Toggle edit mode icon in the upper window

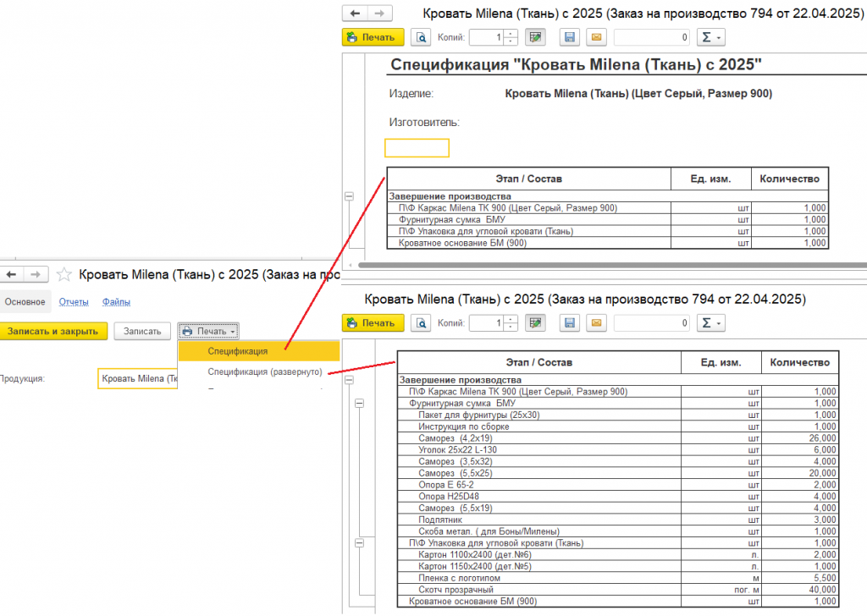[x=535, y=37]
